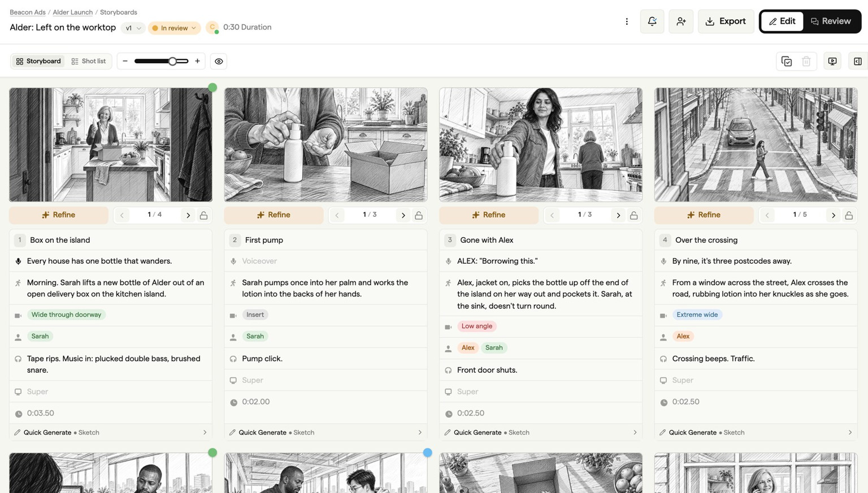Click the Wide through doorway shot tag
868x493 pixels.
(66, 315)
